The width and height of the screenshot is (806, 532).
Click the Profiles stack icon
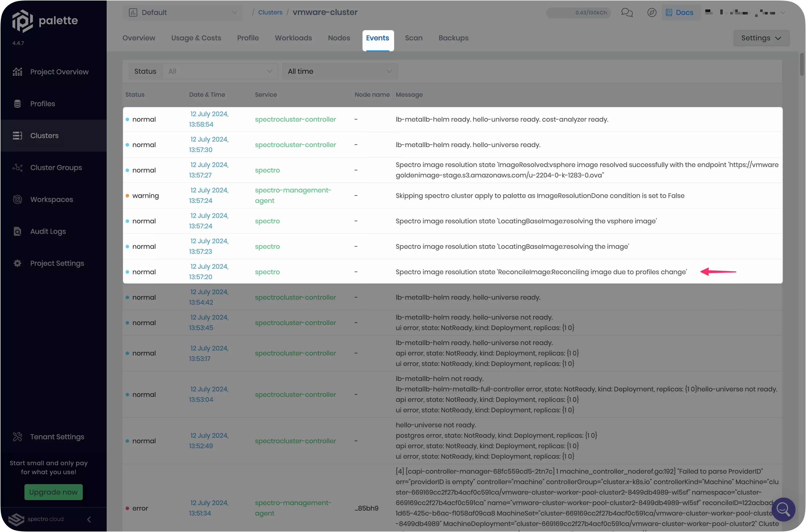17,104
